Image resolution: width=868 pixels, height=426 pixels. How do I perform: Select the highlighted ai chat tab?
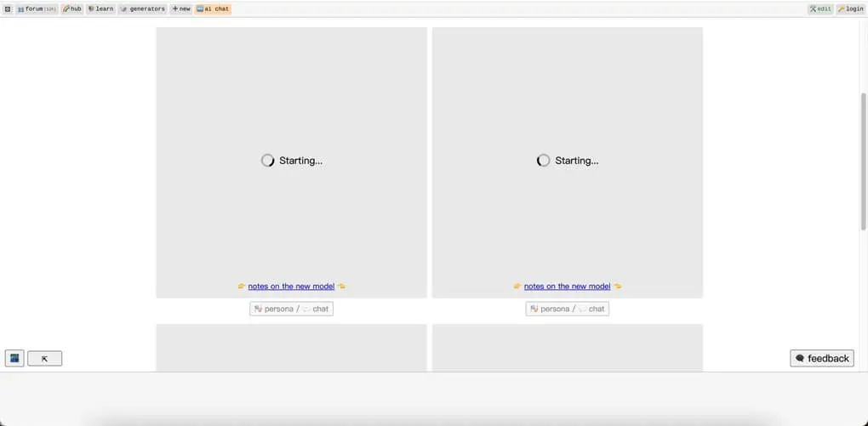(213, 9)
